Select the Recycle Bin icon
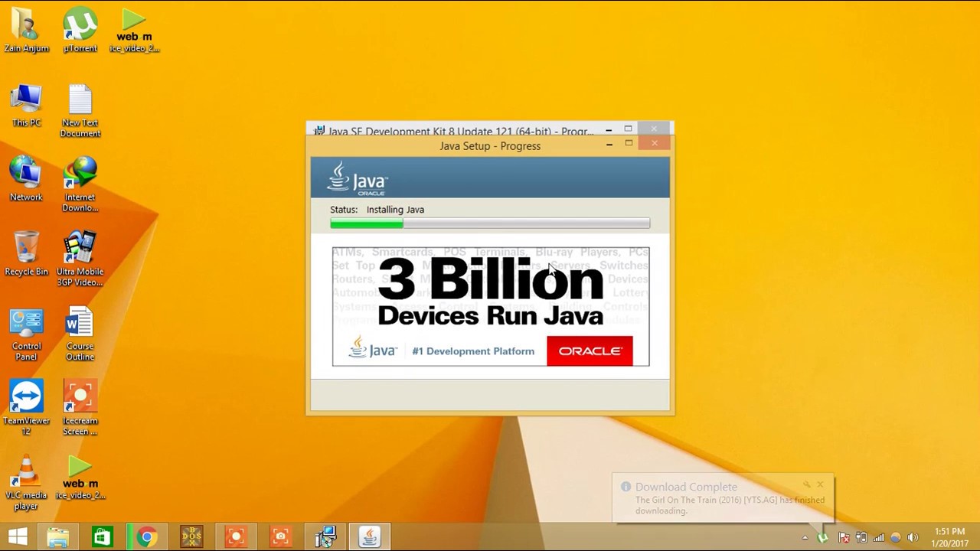The height and width of the screenshot is (551, 980). click(x=26, y=254)
